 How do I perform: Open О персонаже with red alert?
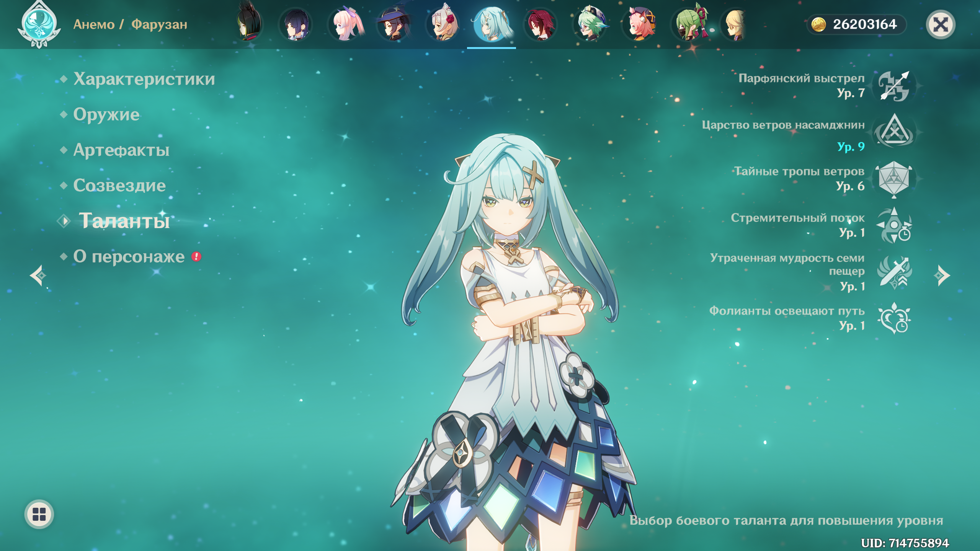pos(129,256)
